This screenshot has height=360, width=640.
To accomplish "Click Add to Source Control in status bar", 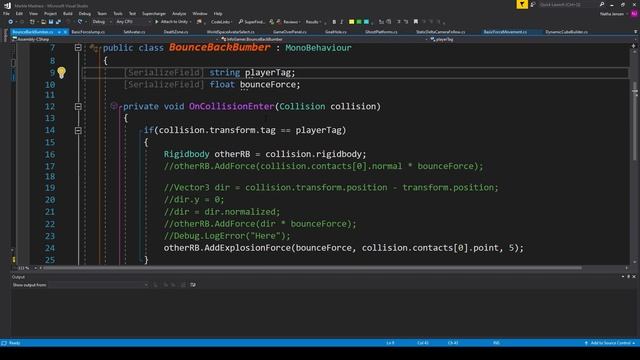I will [x=610, y=343].
